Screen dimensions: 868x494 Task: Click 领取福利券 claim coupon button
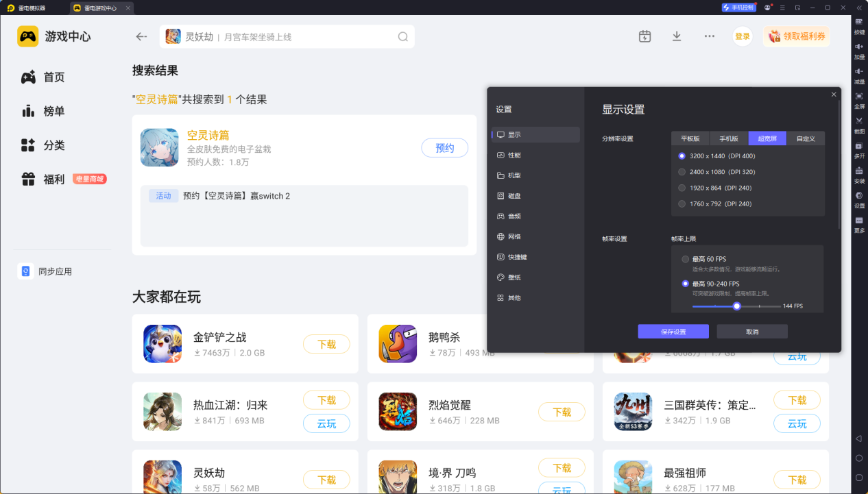(x=797, y=36)
